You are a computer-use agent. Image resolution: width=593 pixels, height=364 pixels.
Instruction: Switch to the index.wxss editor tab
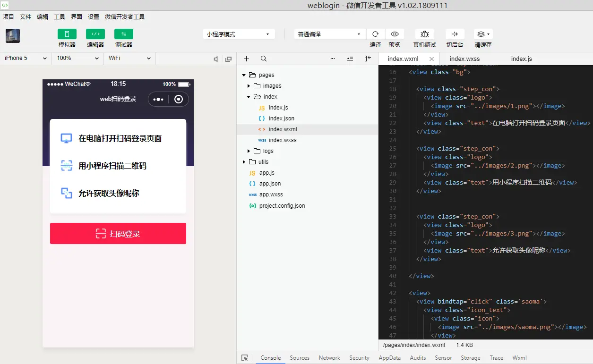point(464,59)
